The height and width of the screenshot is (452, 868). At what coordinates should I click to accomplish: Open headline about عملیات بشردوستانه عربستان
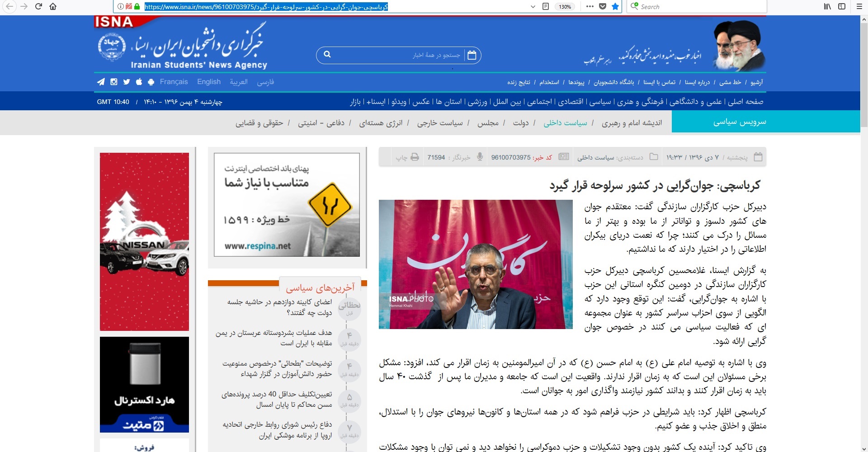point(274,338)
